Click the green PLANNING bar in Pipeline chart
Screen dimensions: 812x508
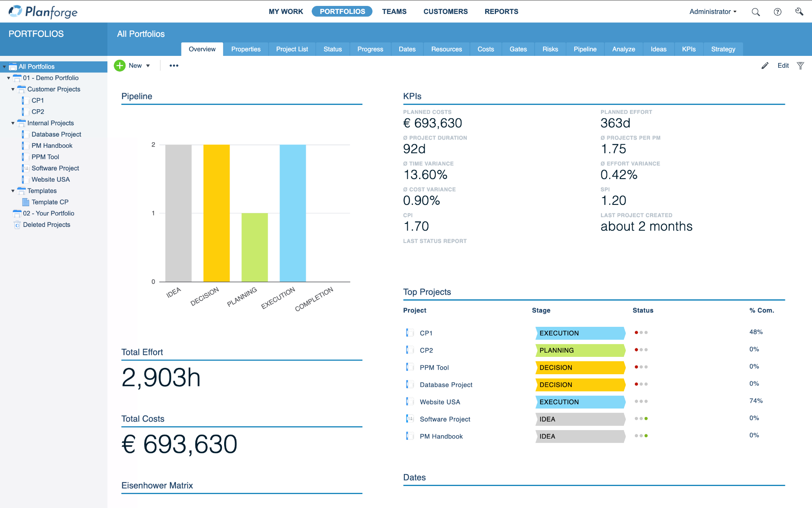click(255, 247)
